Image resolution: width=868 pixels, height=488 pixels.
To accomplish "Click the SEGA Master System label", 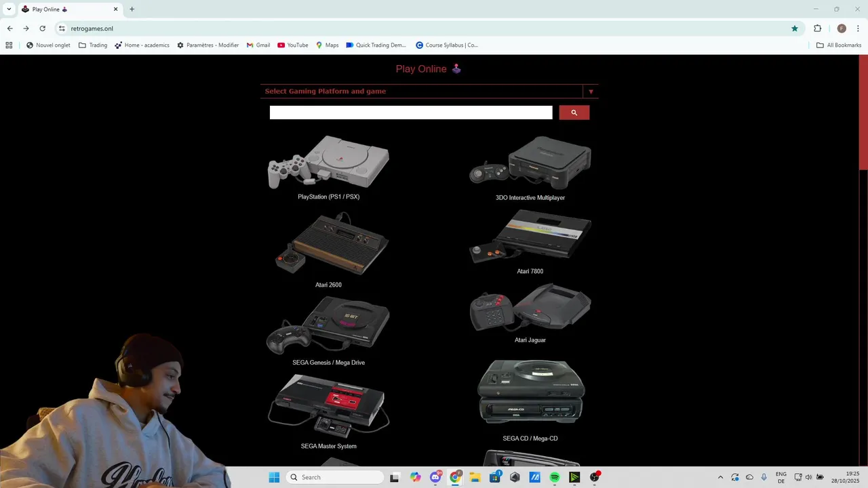I will [328, 446].
